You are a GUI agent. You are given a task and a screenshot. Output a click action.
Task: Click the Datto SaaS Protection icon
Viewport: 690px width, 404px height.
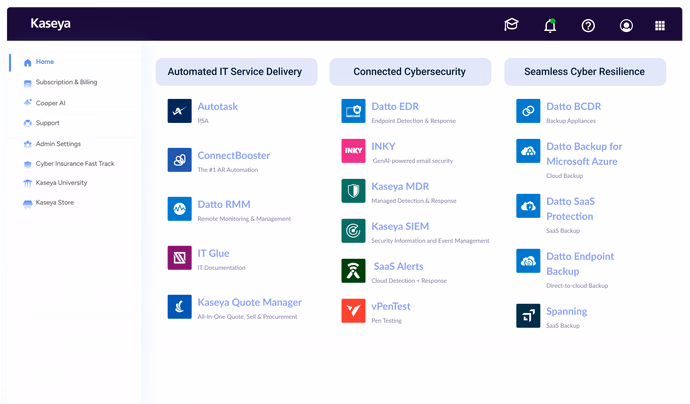tap(528, 206)
